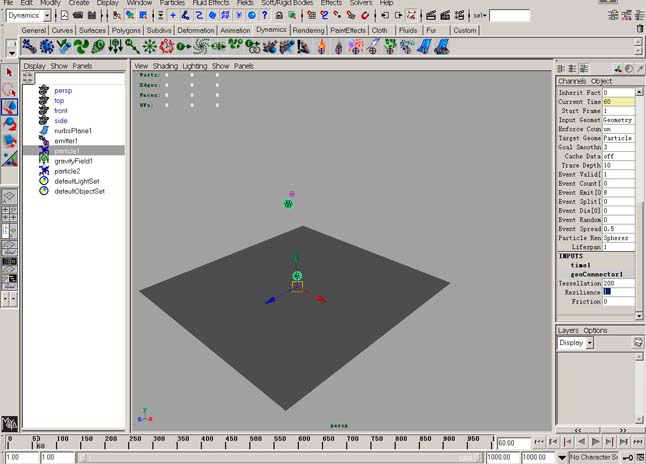The height and width of the screenshot is (464, 646).
Task: Open the character set dropdown arrow
Action: pyautogui.click(x=562, y=457)
